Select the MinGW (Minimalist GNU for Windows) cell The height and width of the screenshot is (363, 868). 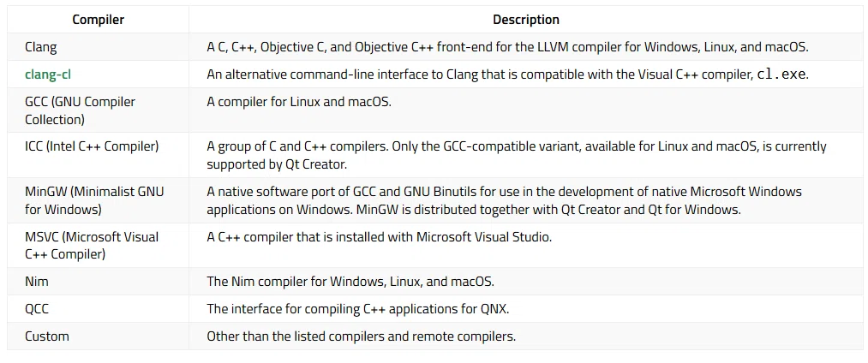pyautogui.click(x=98, y=199)
